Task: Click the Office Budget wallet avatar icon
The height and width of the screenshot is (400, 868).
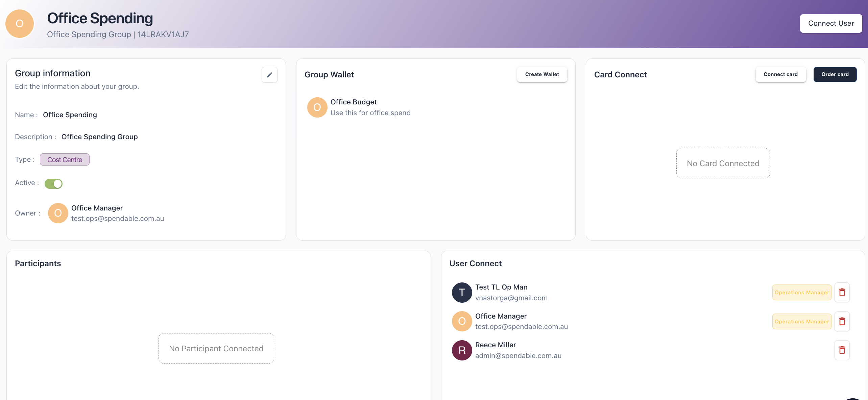Action: coord(317,107)
